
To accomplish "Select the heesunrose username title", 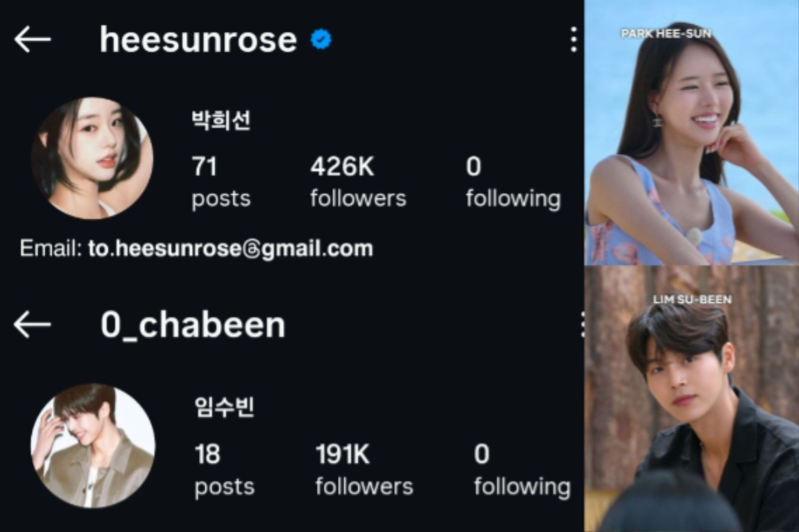I will coord(198,40).
